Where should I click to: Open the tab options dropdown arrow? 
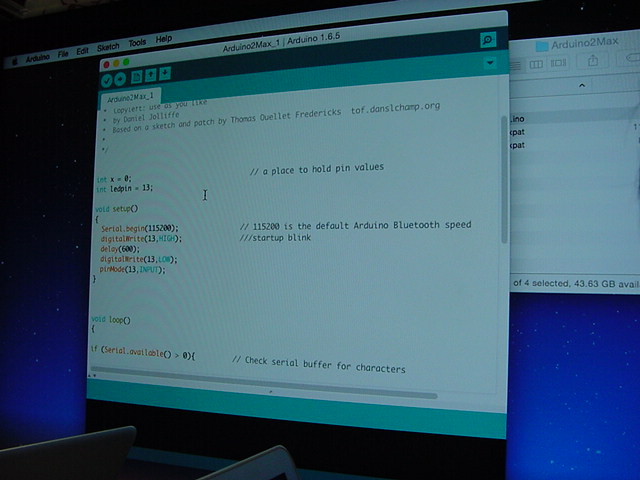490,63
